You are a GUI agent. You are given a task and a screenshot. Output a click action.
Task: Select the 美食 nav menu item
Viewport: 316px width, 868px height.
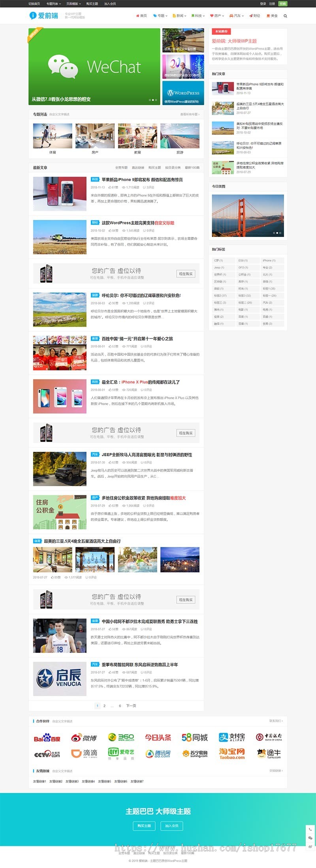click(x=272, y=16)
